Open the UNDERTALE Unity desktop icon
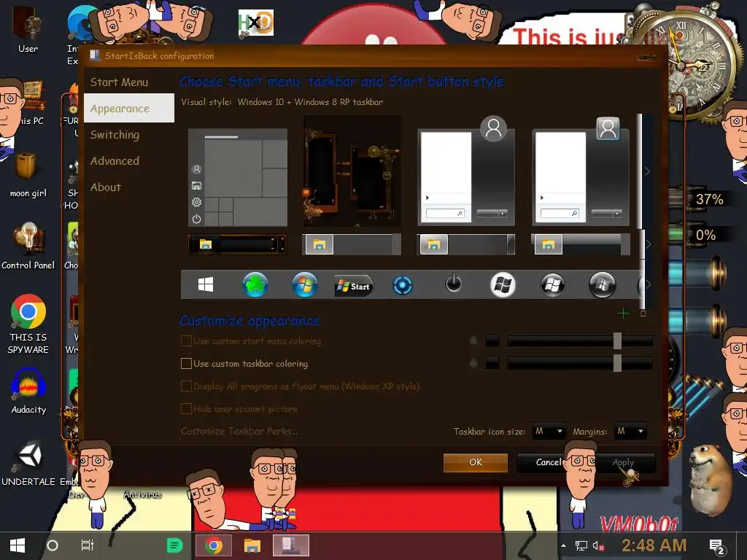747x560 pixels. (x=28, y=463)
